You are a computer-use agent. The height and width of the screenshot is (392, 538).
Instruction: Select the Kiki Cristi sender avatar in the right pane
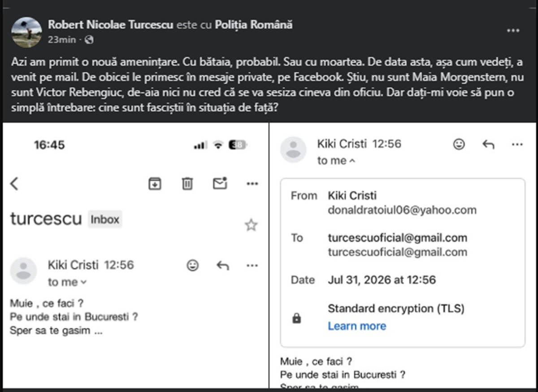293,149
